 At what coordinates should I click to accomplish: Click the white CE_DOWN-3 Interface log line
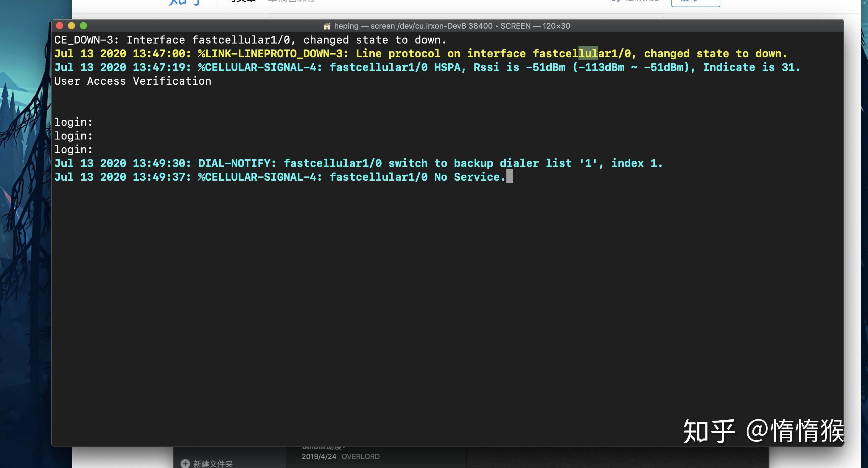point(250,40)
